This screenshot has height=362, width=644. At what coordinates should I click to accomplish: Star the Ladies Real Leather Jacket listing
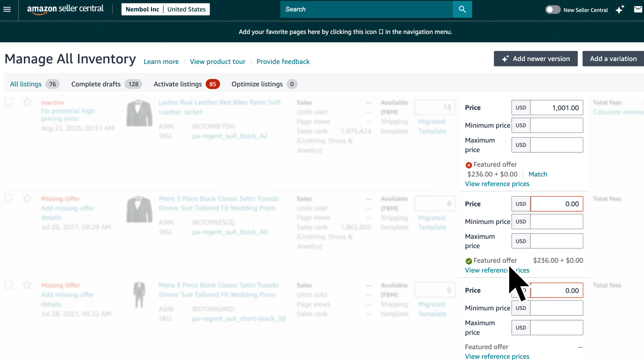coord(27,102)
